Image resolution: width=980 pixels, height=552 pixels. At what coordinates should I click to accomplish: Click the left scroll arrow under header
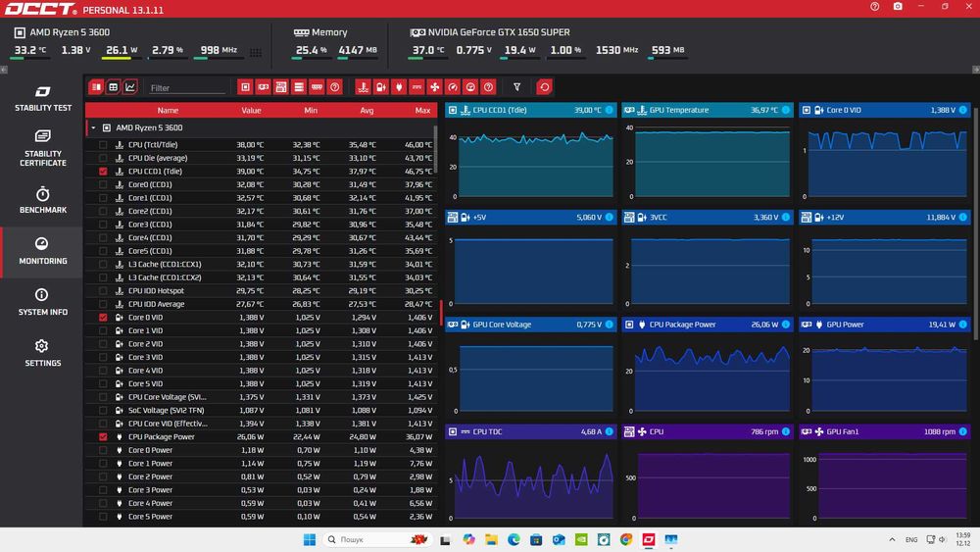click(x=4, y=70)
